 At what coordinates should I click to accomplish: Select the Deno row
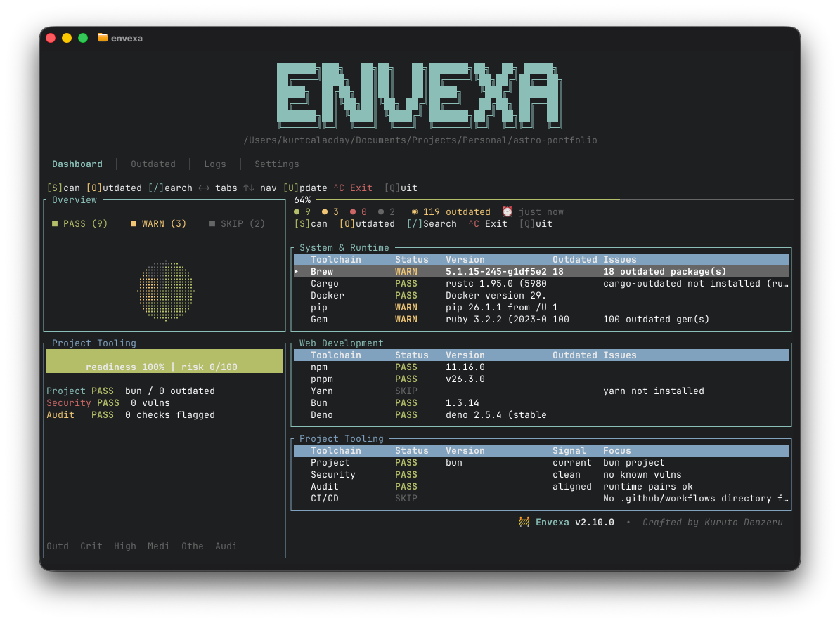point(541,415)
